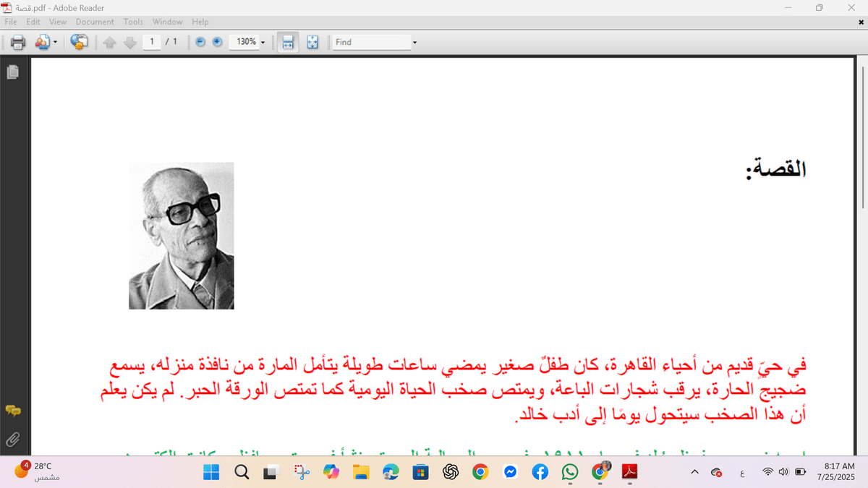868x488 pixels.
Task: Click the page number box
Action: (152, 42)
